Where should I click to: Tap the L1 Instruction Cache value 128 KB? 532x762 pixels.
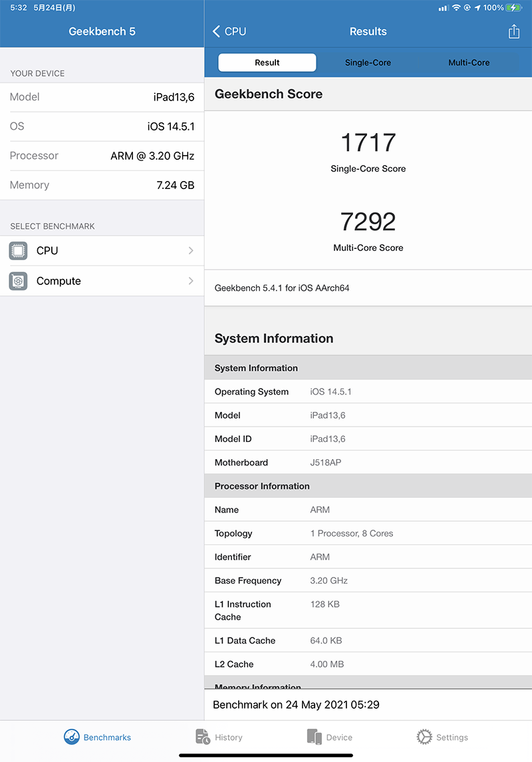pyautogui.click(x=325, y=604)
